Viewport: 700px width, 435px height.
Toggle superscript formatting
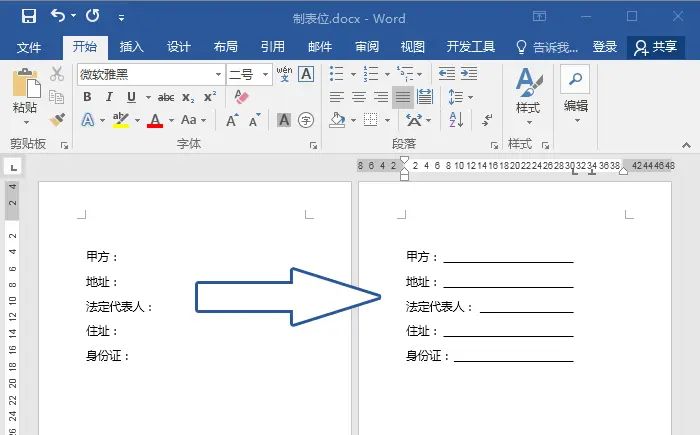point(210,97)
